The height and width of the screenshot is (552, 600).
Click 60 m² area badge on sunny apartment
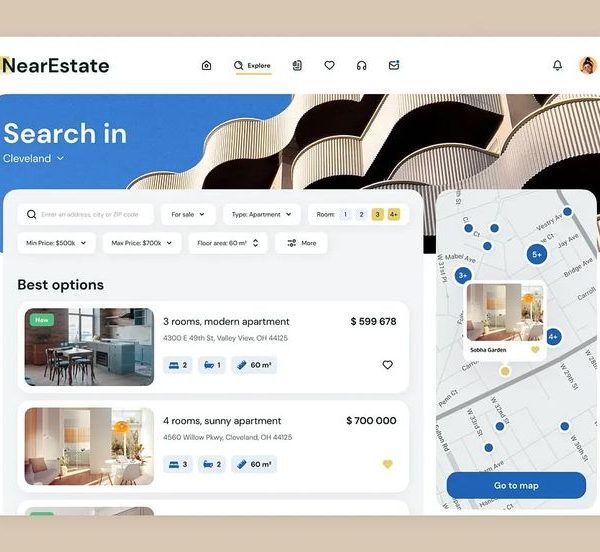[254, 464]
